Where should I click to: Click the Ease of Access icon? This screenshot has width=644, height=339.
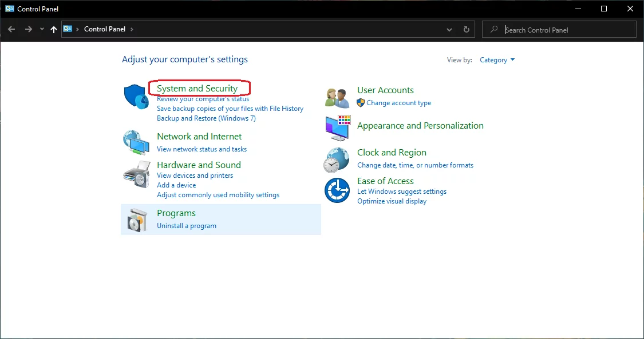[x=337, y=190]
